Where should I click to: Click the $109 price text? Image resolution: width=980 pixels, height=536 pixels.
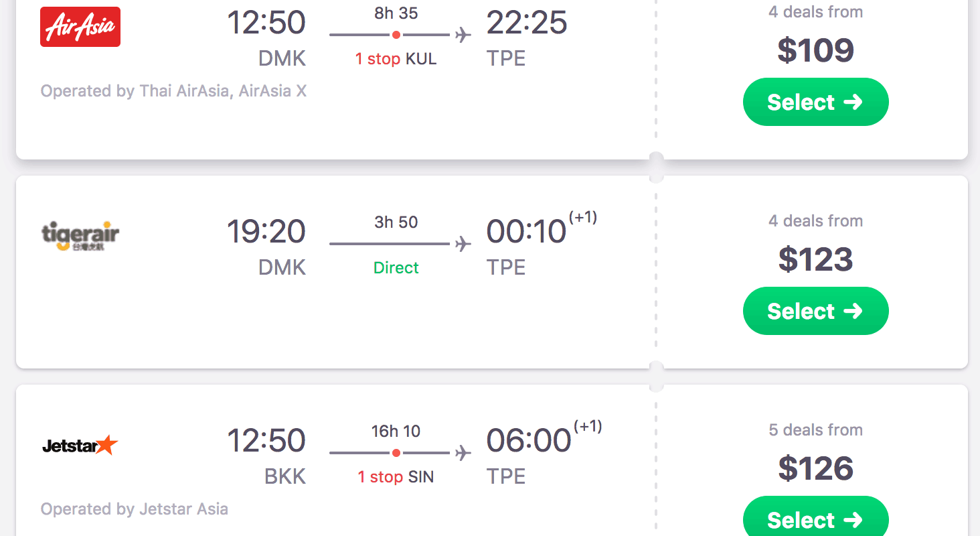point(815,51)
